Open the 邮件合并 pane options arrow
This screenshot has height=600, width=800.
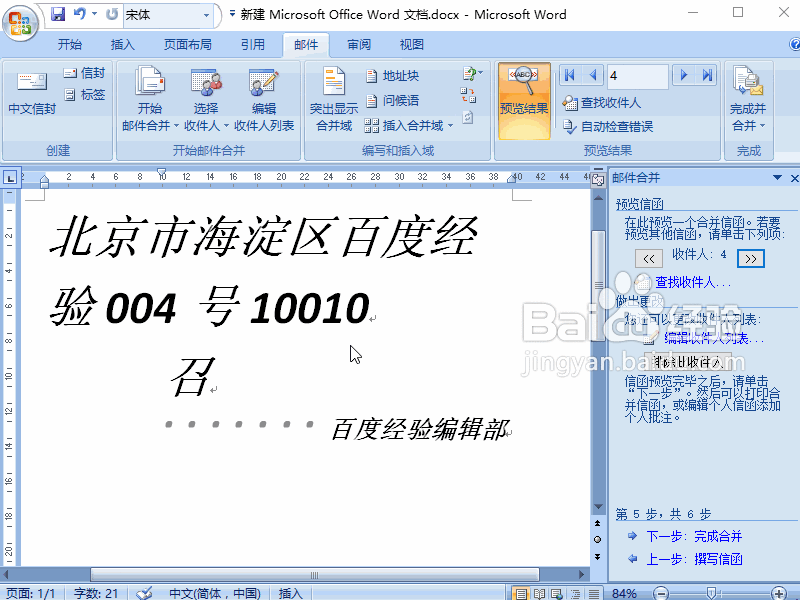(777, 178)
